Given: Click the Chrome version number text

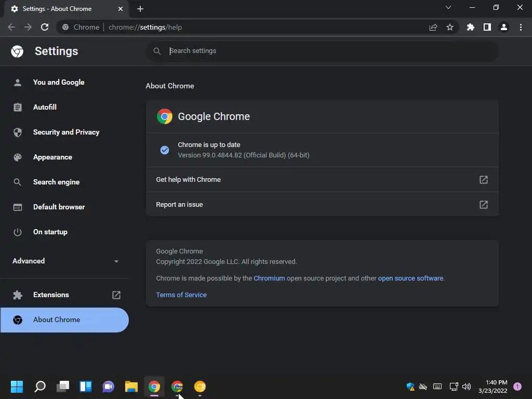Looking at the screenshot, I should 244,155.
